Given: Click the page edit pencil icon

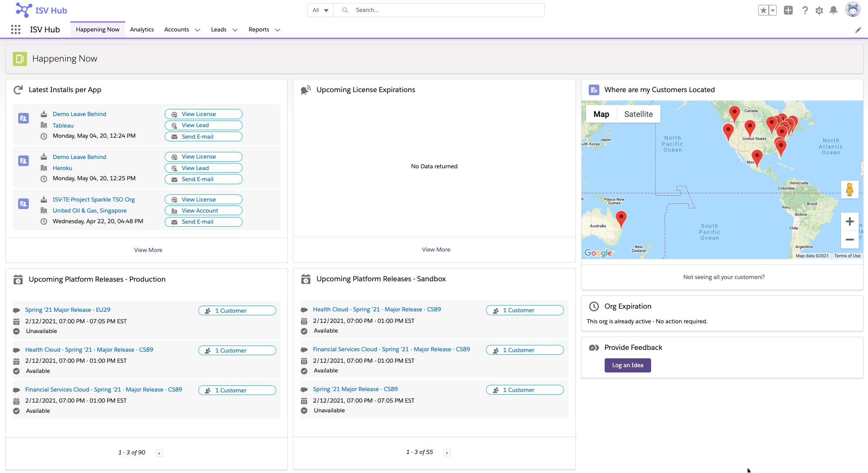Looking at the screenshot, I should pos(859,30).
